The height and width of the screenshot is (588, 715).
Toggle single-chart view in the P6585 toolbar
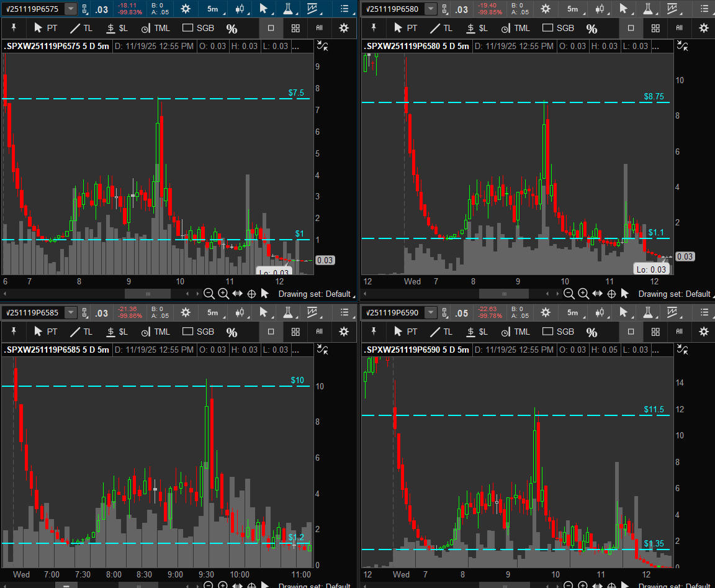[x=271, y=332]
